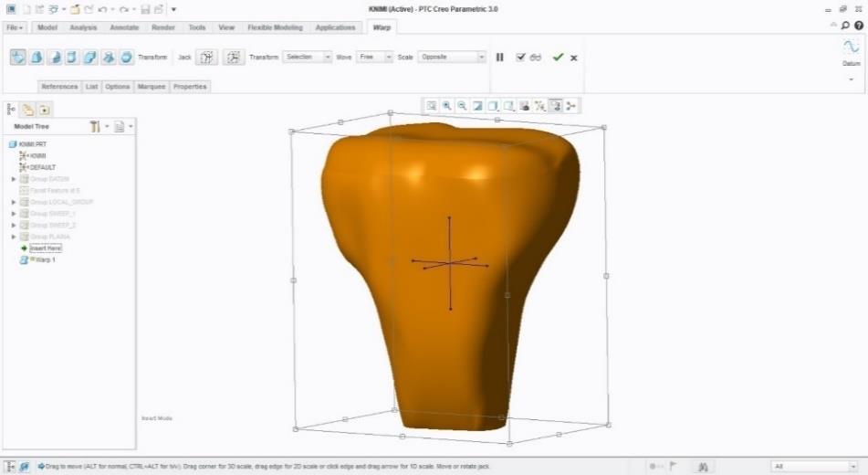Open the Marquee panel tab
The width and height of the screenshot is (868, 475).
[x=152, y=87]
